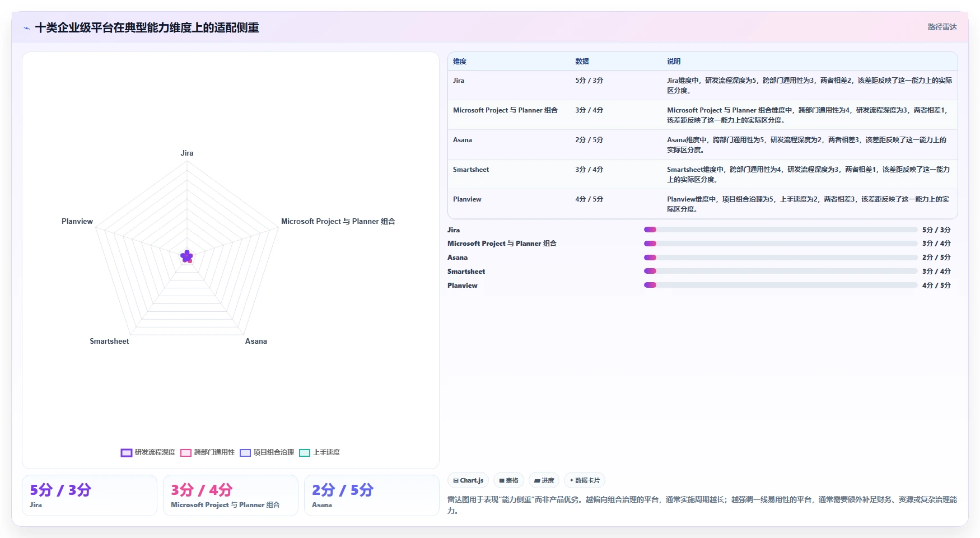Click the Planview description text in the 说明 column
This screenshot has width=980, height=538.
pyautogui.click(x=808, y=204)
